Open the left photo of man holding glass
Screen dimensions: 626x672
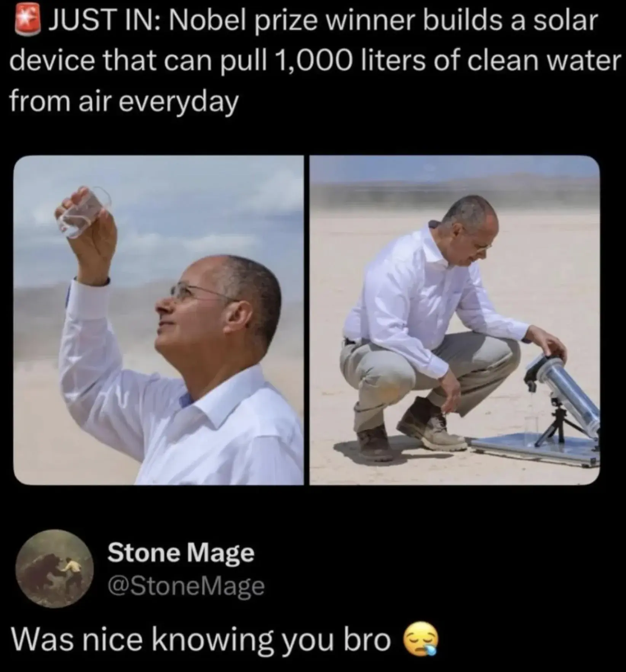tap(158, 320)
